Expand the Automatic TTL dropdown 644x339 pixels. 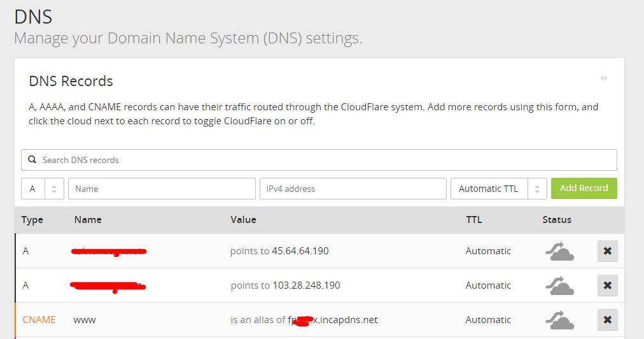point(498,189)
